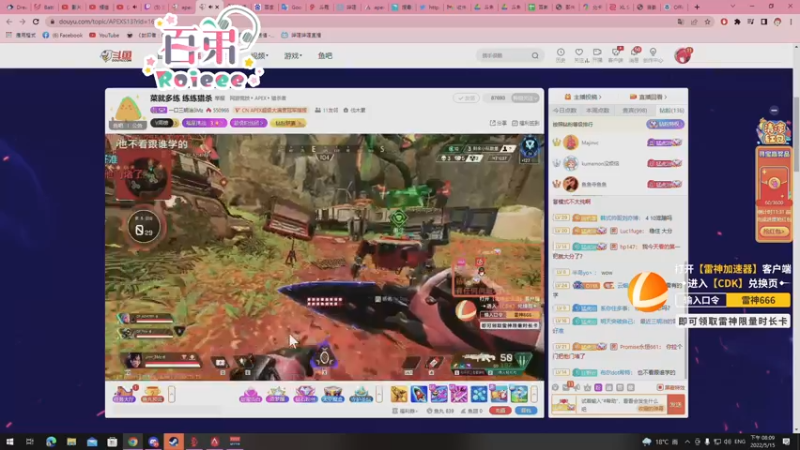
Task: Switch to the 贵宾 tab in the chat panel
Action: click(x=634, y=111)
